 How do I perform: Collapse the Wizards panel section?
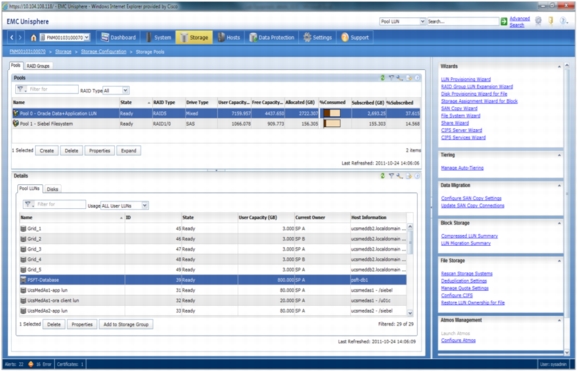tap(559, 67)
